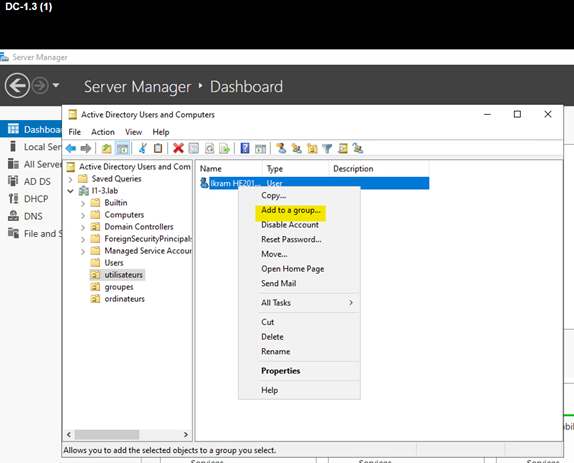Screen dimensions: 574x463
Task: Click the filter funnel toolbar icon
Action: pos(327,148)
